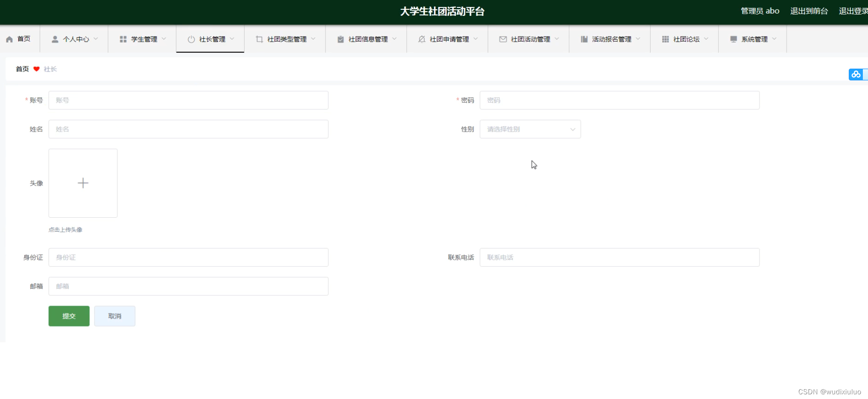Click the person icon beside 个人中心
Image resolution: width=868 pixels, height=399 pixels.
pyautogui.click(x=55, y=39)
